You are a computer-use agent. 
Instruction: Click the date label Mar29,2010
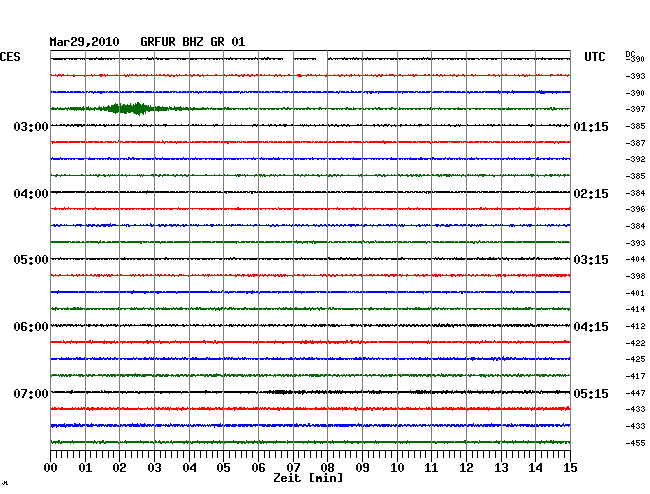(84, 42)
